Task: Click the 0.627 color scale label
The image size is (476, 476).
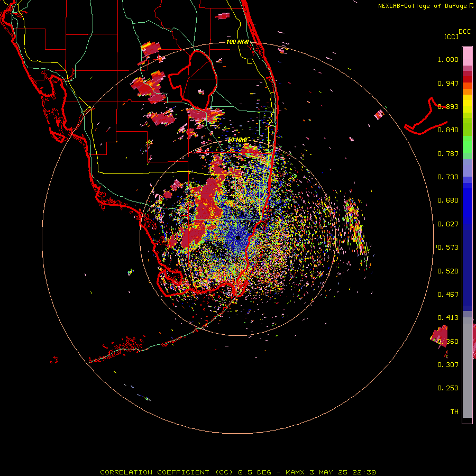Action: tap(448, 224)
